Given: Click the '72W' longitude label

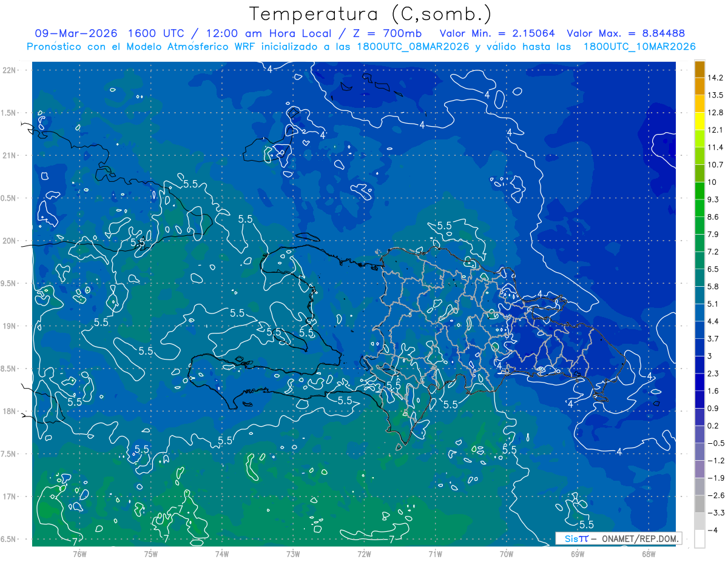Looking at the screenshot, I should click(364, 554).
